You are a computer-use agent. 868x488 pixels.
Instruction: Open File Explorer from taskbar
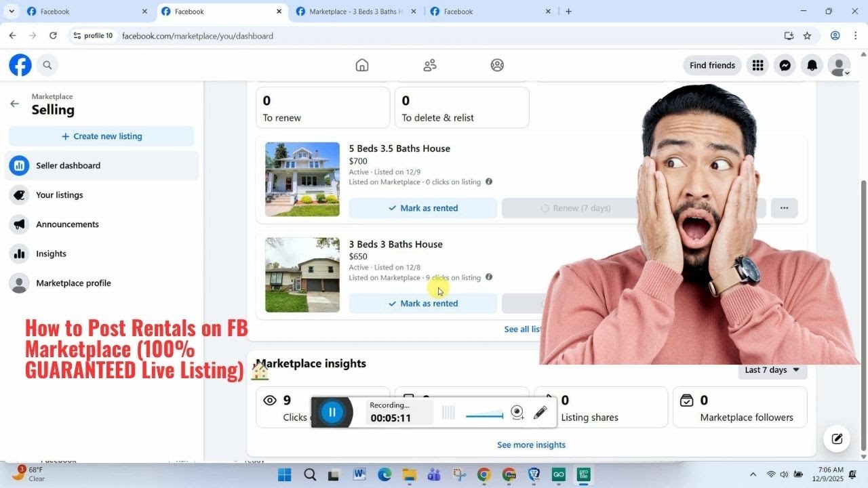(409, 474)
